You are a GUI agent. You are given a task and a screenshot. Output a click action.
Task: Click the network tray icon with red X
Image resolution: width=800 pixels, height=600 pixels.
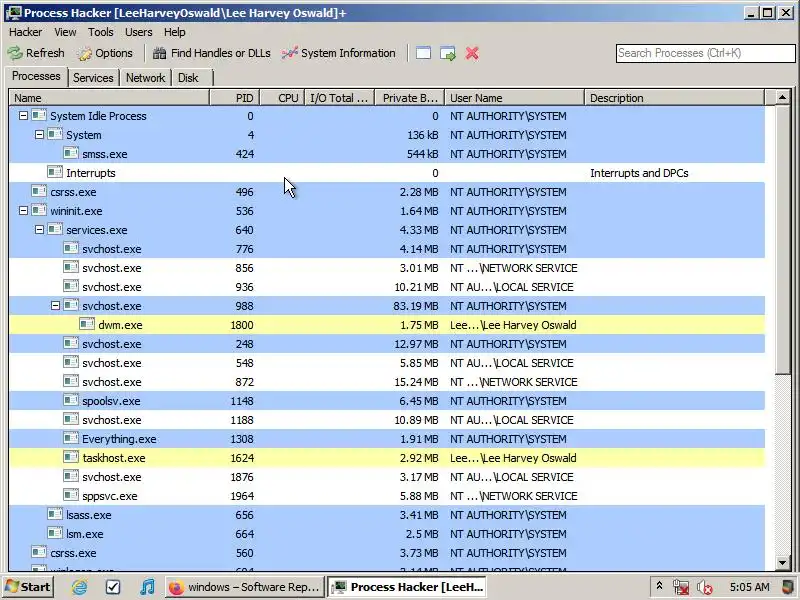click(681, 587)
